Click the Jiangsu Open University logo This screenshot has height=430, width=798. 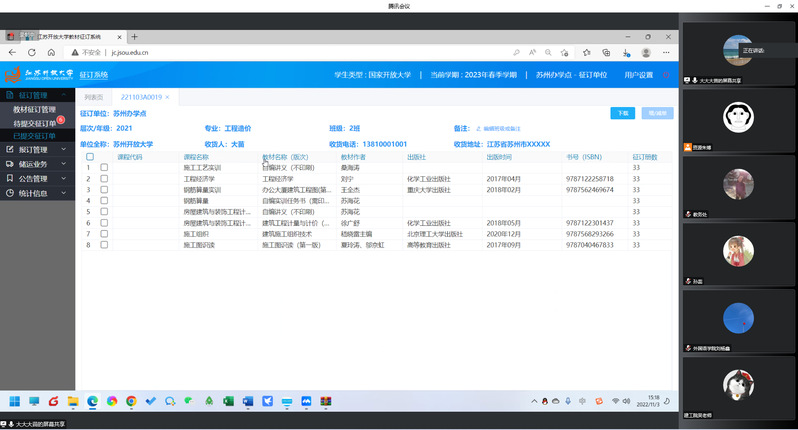pyautogui.click(x=38, y=74)
